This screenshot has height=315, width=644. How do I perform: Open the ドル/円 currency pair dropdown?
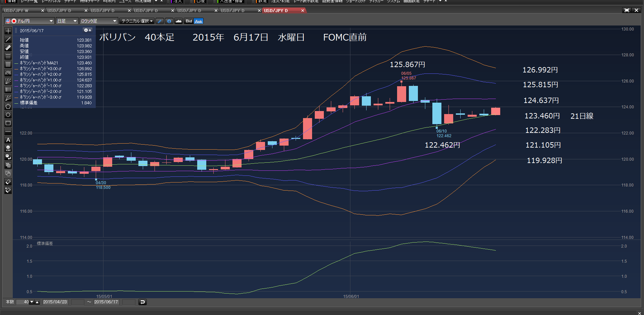coord(30,21)
